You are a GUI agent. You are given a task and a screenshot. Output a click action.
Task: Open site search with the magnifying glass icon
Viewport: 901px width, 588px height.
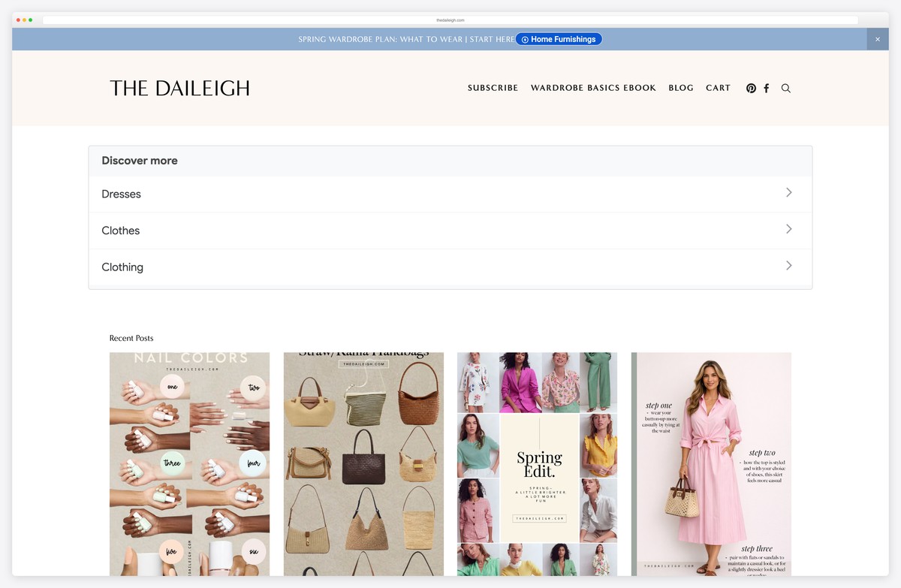pos(785,89)
